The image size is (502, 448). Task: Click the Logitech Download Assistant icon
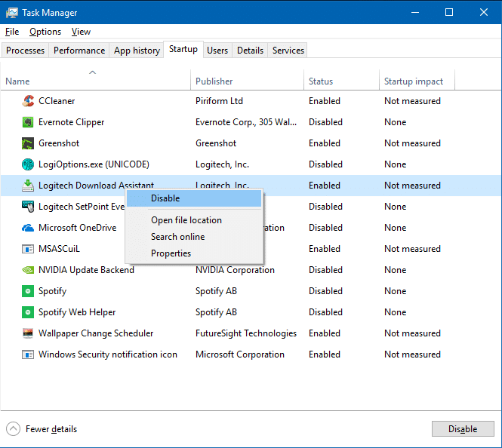(28, 186)
